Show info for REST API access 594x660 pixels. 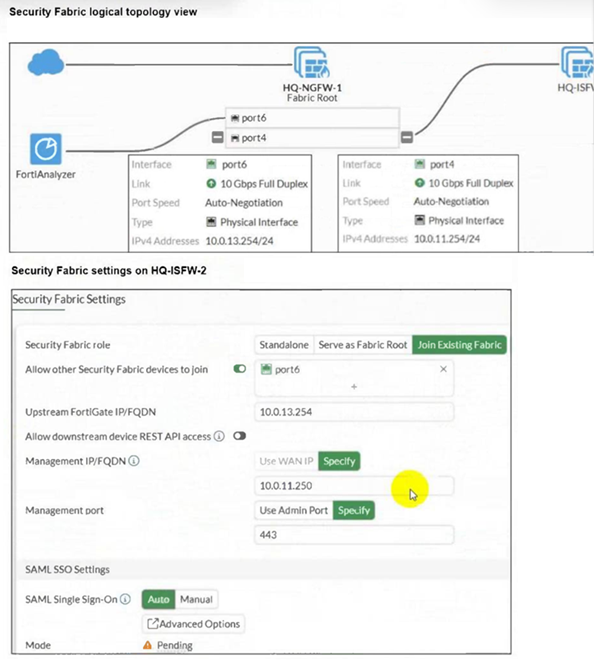point(219,436)
